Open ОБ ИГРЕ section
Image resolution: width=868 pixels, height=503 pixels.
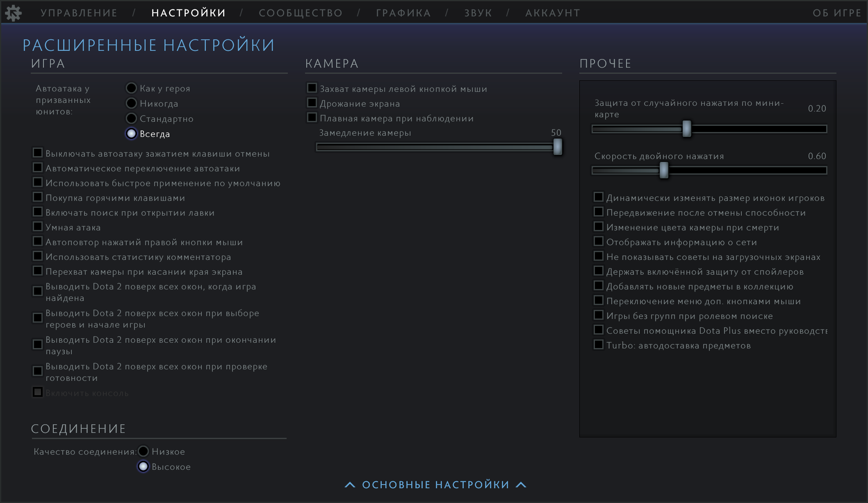(837, 13)
